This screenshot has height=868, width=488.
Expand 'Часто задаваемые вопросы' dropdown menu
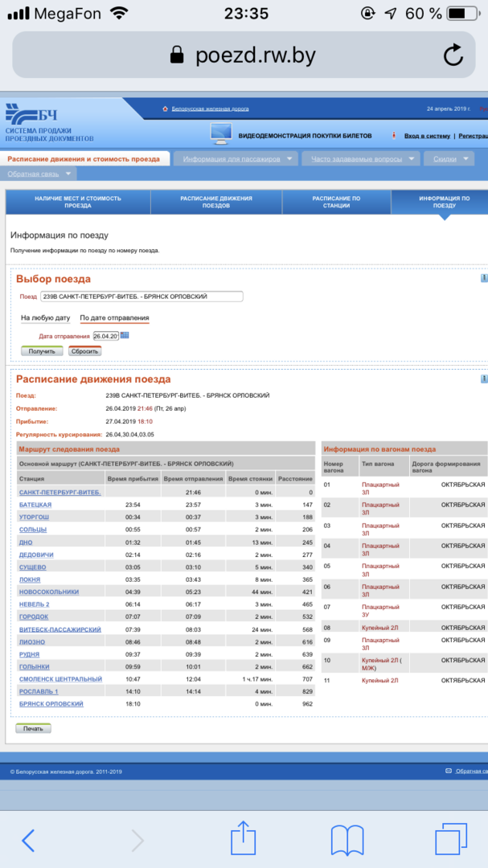360,159
